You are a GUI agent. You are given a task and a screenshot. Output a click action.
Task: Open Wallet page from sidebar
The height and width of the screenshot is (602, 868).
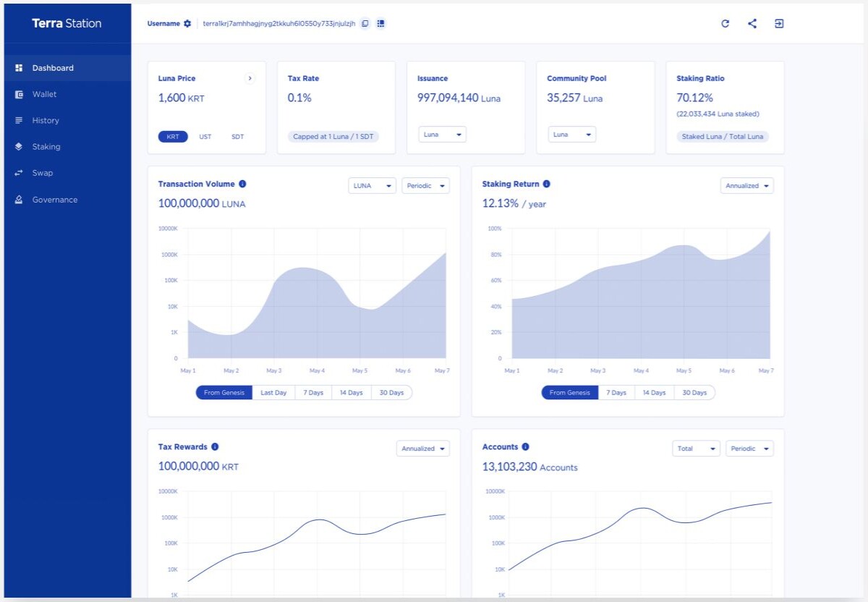[x=67, y=94]
